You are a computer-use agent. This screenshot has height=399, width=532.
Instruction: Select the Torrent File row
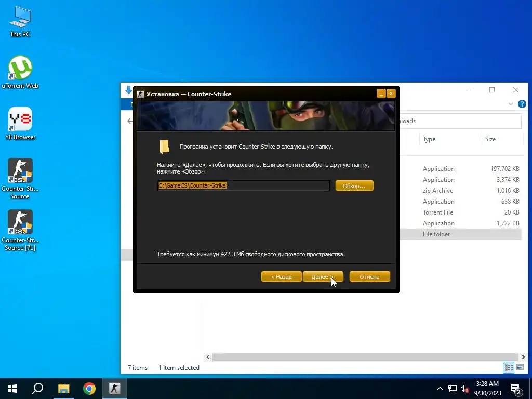point(461,212)
